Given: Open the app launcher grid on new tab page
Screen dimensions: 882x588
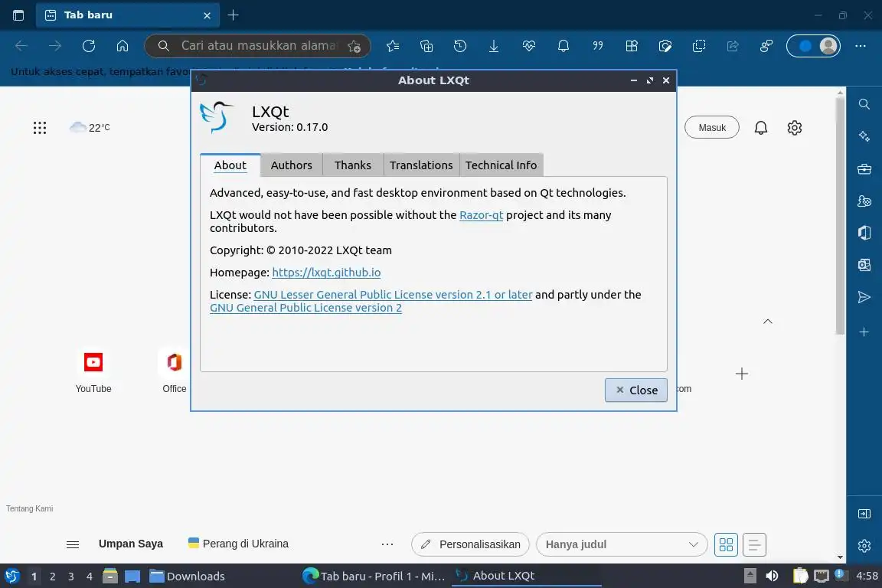Looking at the screenshot, I should pyautogui.click(x=39, y=128).
